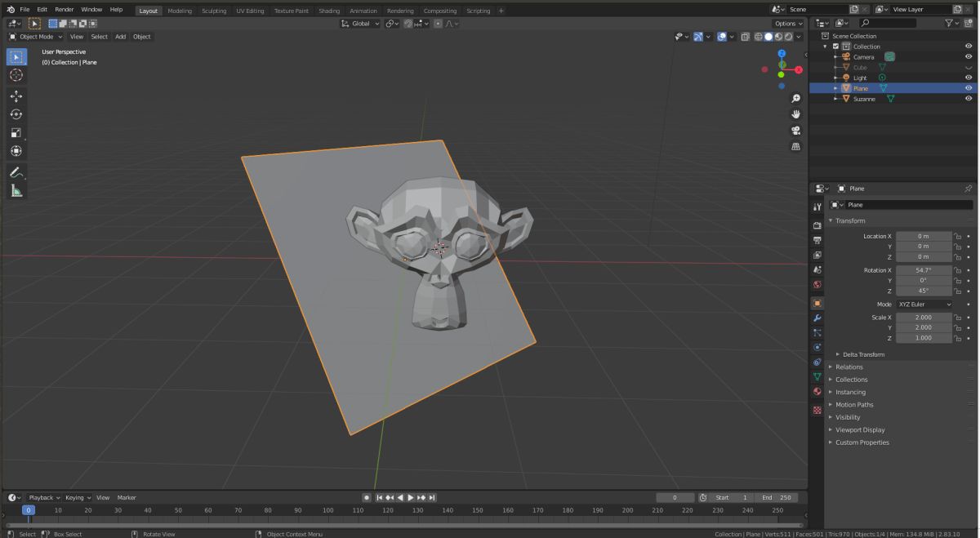
Task: Toggle X-ray display button
Action: (x=744, y=37)
